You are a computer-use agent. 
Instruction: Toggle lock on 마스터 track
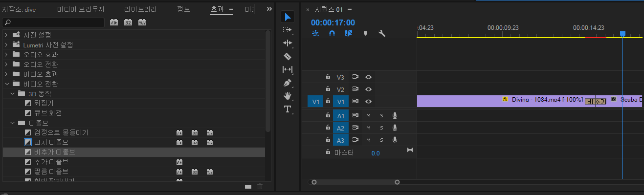click(329, 152)
